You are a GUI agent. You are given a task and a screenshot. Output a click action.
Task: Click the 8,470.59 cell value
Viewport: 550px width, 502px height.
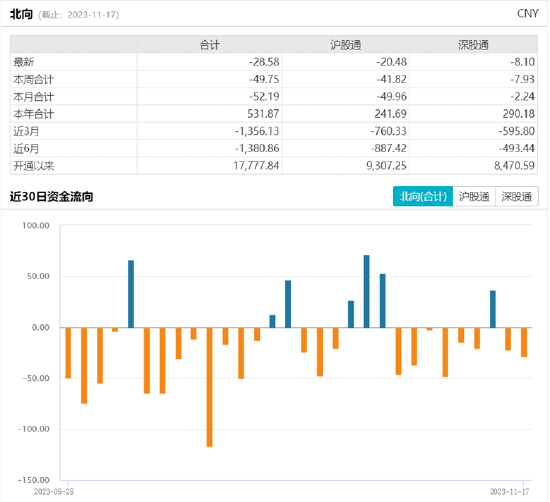(x=514, y=166)
